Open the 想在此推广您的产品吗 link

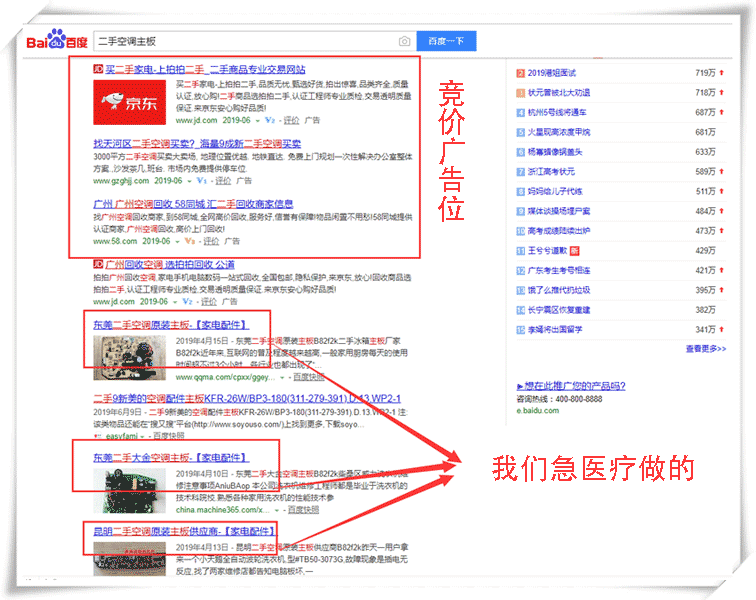[573, 385]
